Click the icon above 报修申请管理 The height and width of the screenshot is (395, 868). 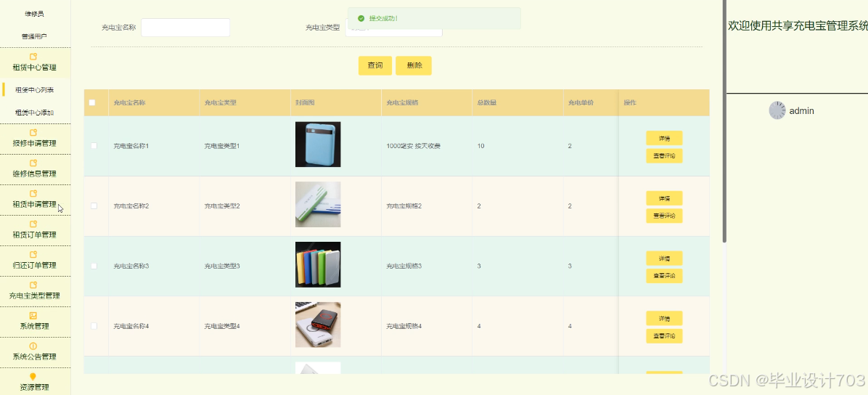click(x=33, y=132)
